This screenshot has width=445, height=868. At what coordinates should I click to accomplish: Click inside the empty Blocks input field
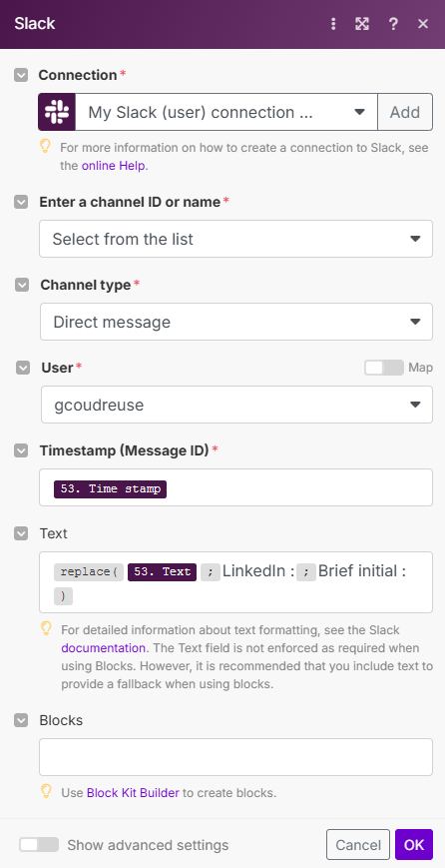tap(236, 757)
